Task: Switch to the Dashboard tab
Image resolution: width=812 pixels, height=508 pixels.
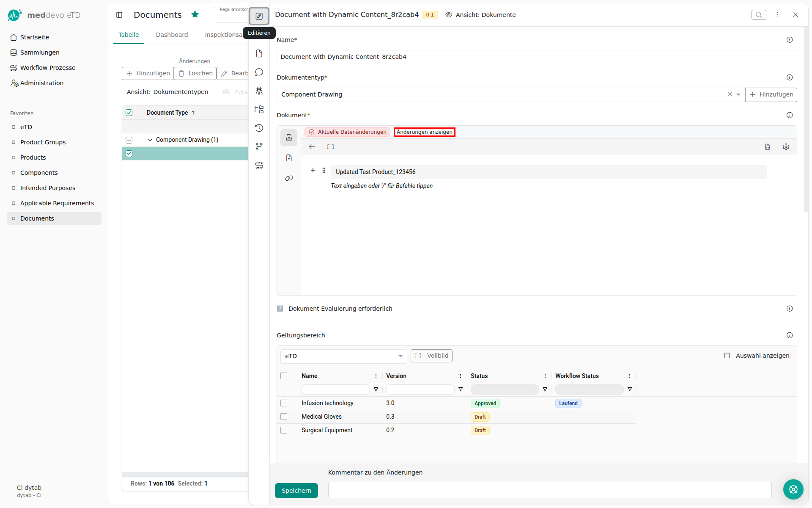Action: click(172, 35)
